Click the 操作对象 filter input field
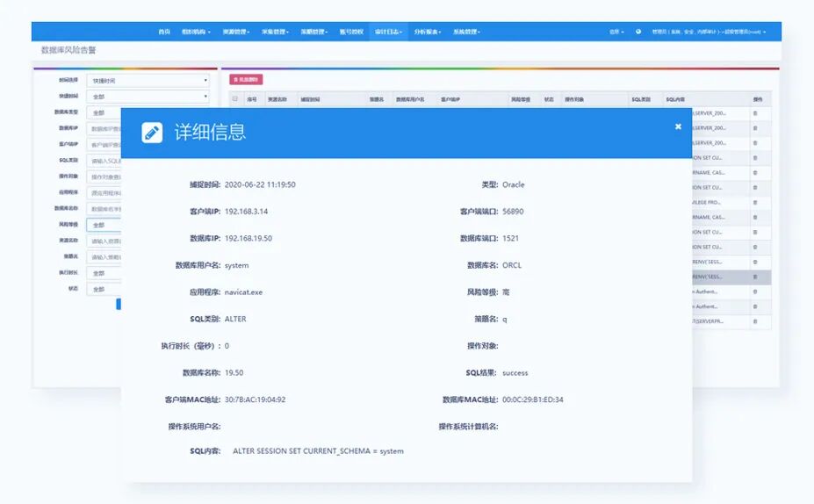814x504 pixels. point(104,177)
